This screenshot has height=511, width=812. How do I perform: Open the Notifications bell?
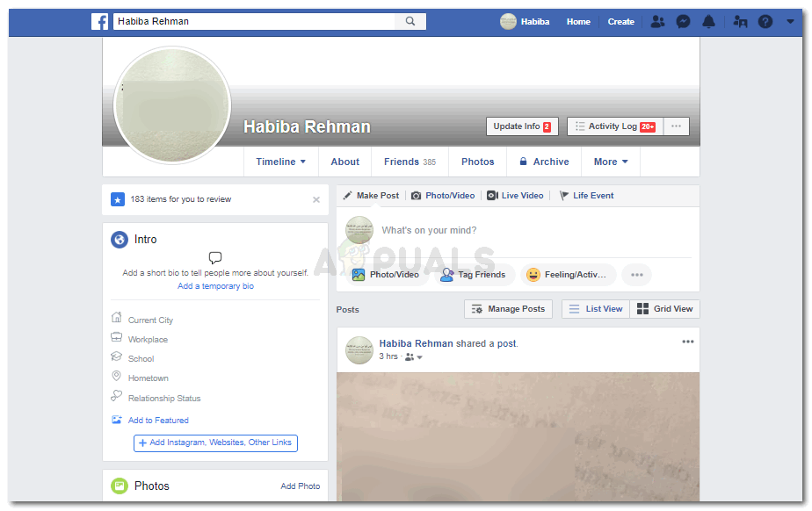coord(708,22)
